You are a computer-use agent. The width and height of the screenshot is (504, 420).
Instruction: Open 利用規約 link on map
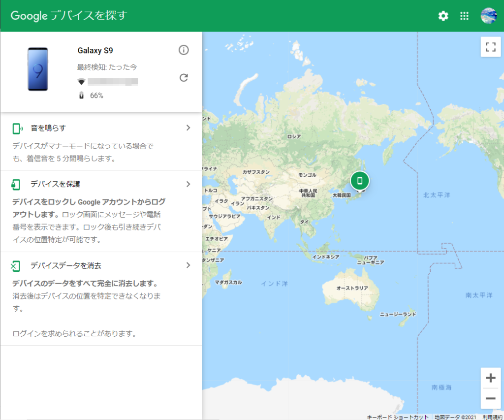coord(492,417)
